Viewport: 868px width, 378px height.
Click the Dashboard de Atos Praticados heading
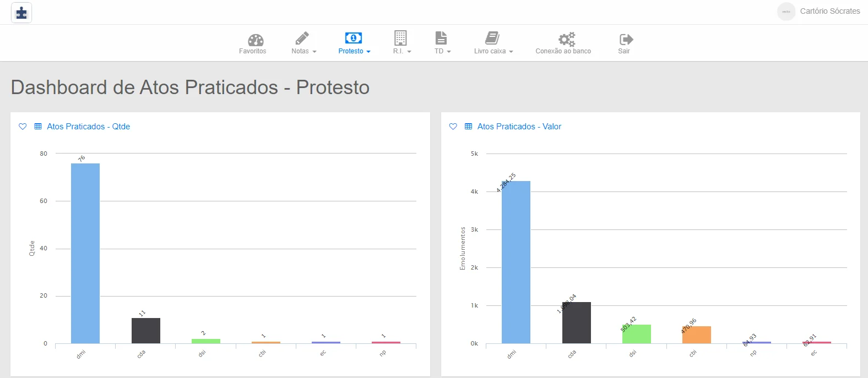click(x=190, y=87)
